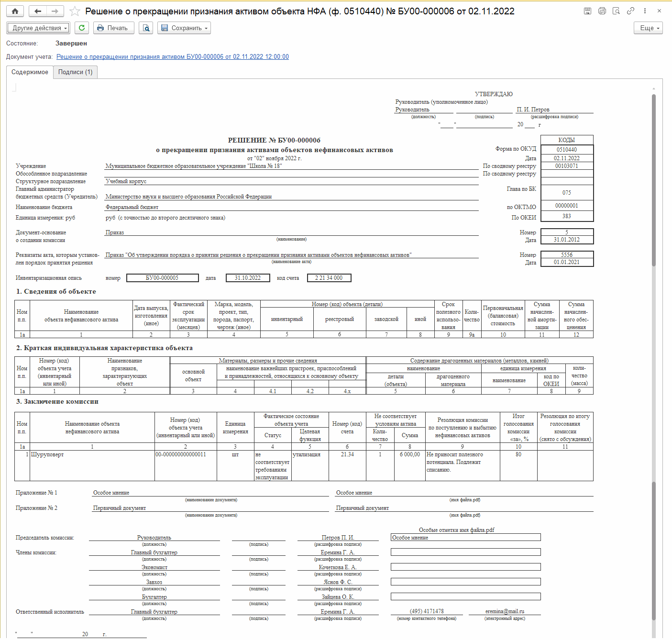672x640 pixels.
Task: Select the Федеральный бюджет text
Action: tap(132, 207)
